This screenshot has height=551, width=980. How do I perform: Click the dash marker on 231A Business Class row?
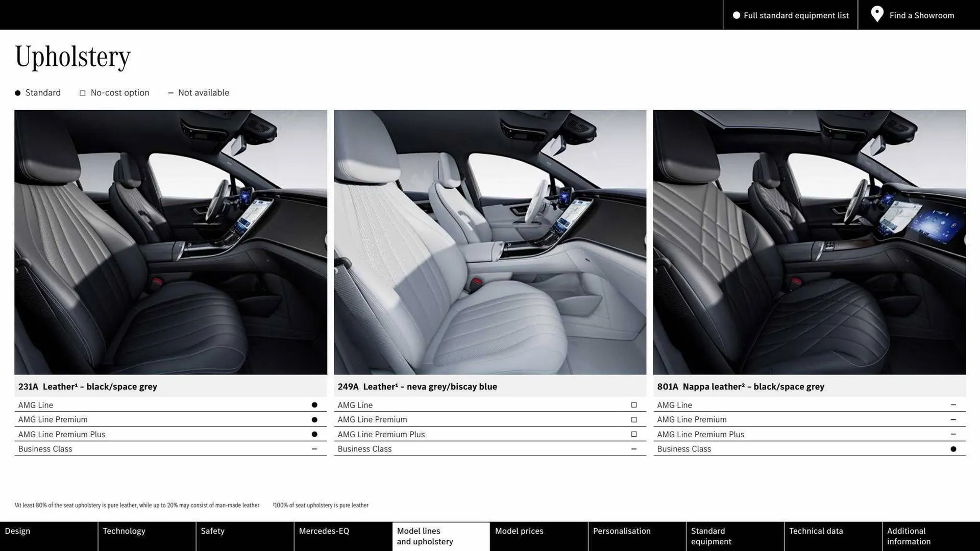(314, 449)
